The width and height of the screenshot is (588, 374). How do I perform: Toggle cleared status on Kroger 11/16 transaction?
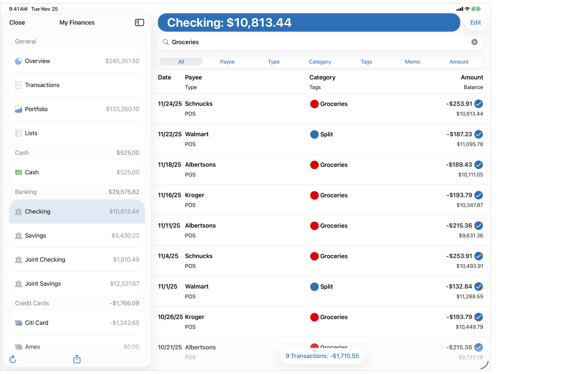479,195
